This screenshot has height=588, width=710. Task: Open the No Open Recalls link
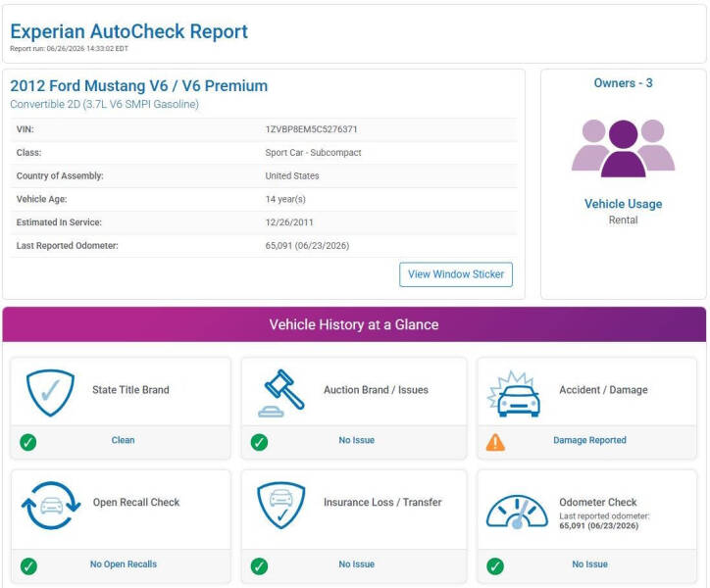pyautogui.click(x=124, y=564)
